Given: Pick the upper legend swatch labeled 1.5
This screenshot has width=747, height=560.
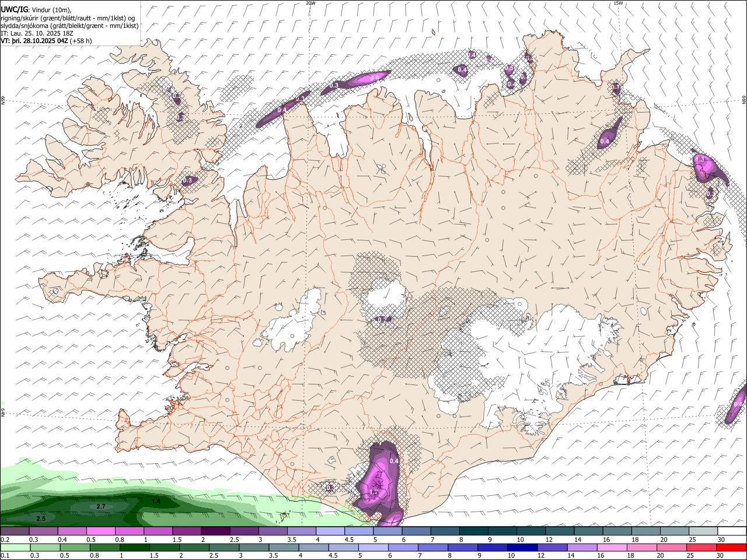Looking at the screenshot, I should 186,531.
